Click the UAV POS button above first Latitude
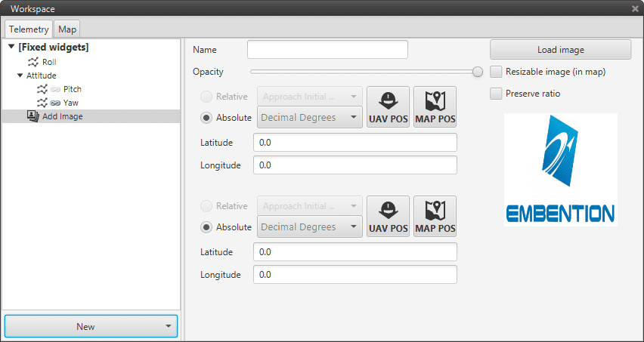This screenshot has height=342, width=644. pyautogui.click(x=388, y=107)
